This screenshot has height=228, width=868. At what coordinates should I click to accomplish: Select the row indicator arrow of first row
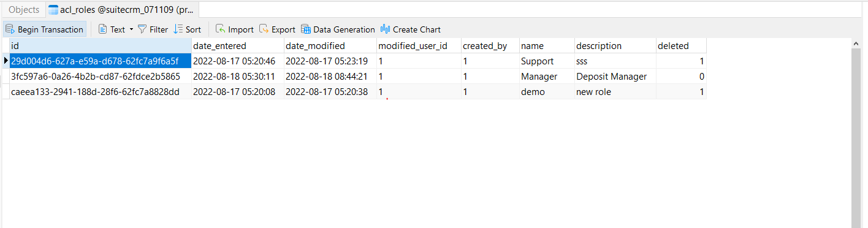(x=6, y=61)
